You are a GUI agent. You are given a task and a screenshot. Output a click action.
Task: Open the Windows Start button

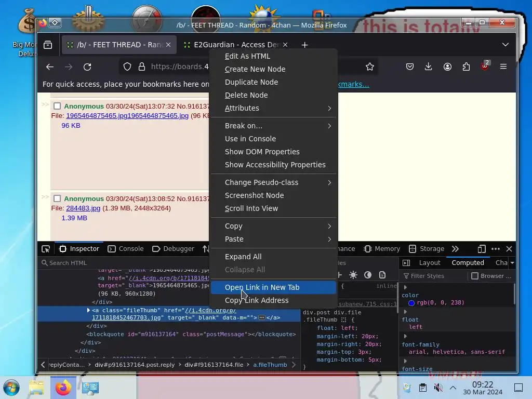pyautogui.click(x=11, y=388)
